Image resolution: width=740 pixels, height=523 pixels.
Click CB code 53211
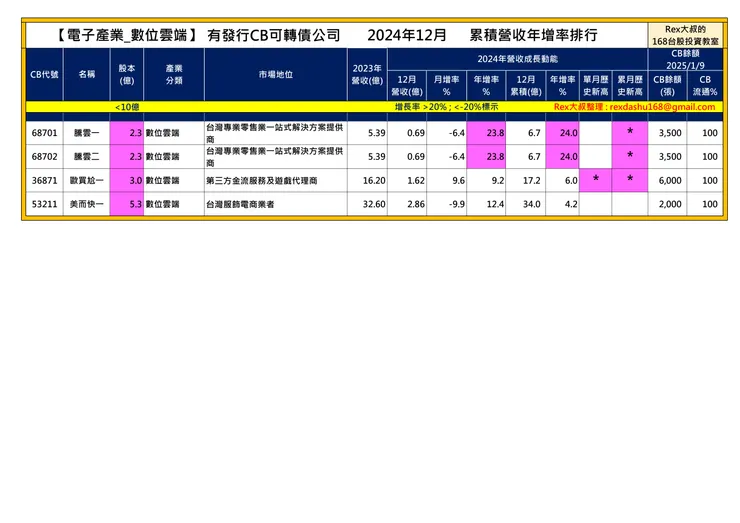(x=44, y=204)
